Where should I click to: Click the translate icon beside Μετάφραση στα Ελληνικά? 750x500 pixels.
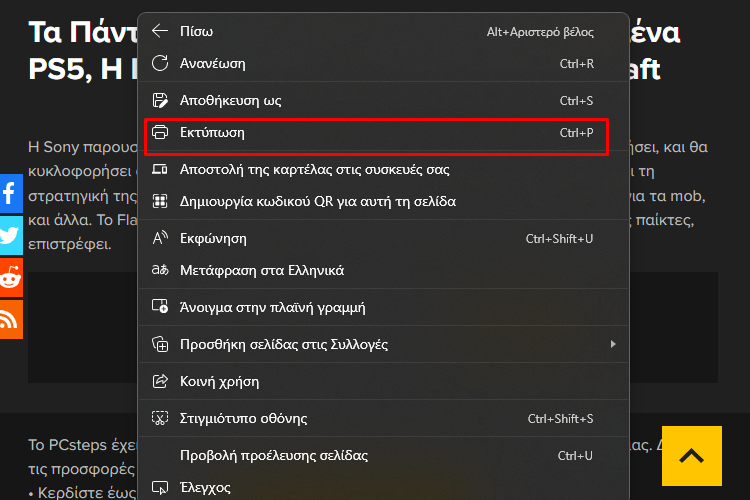[x=160, y=270]
